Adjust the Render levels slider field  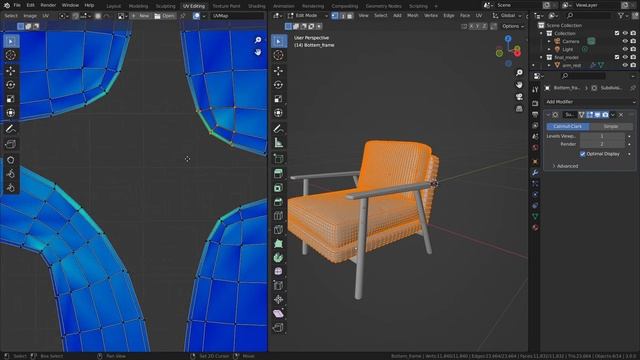click(602, 144)
